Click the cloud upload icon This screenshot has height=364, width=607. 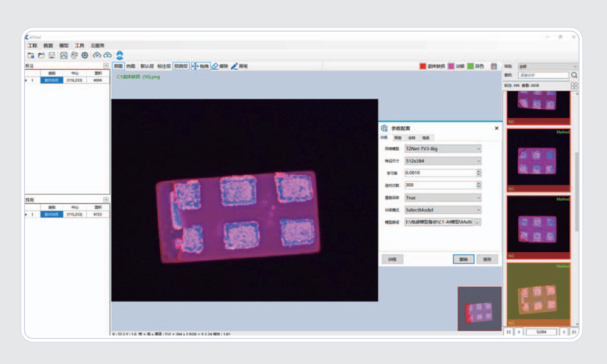[x=97, y=55]
